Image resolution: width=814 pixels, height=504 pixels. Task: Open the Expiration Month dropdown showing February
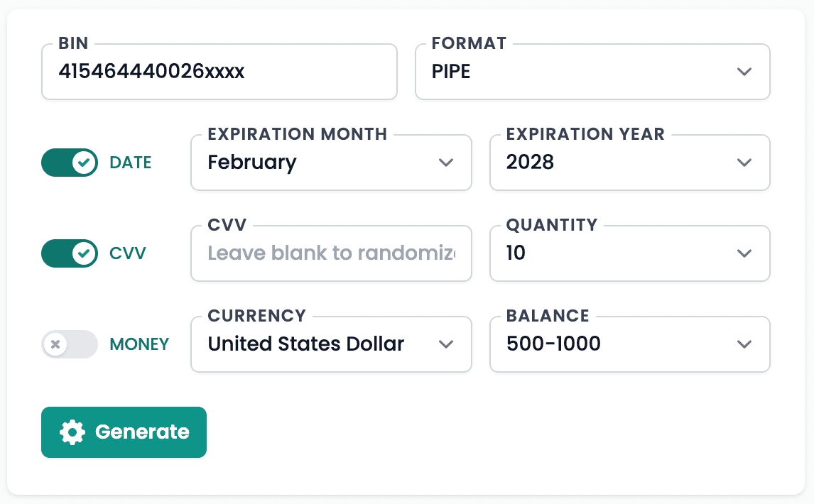[x=330, y=163]
